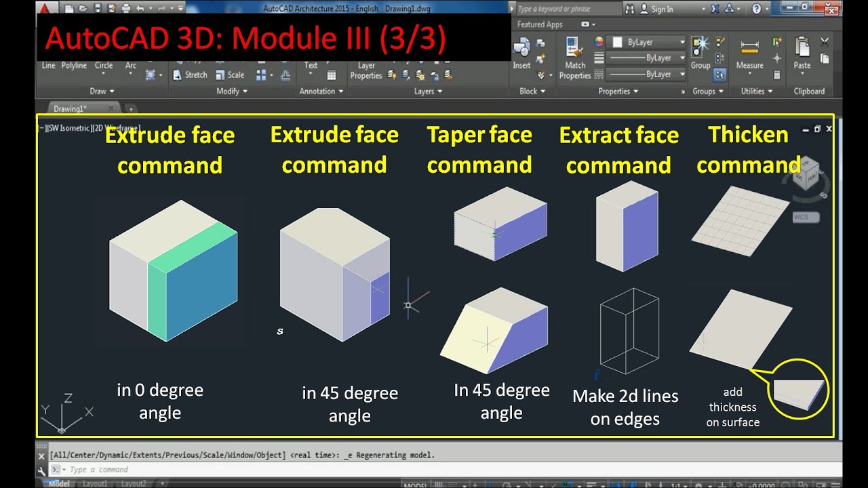The width and height of the screenshot is (868, 488).
Task: Click the Array tool icon in Modify panel
Action: pyautogui.click(x=260, y=75)
